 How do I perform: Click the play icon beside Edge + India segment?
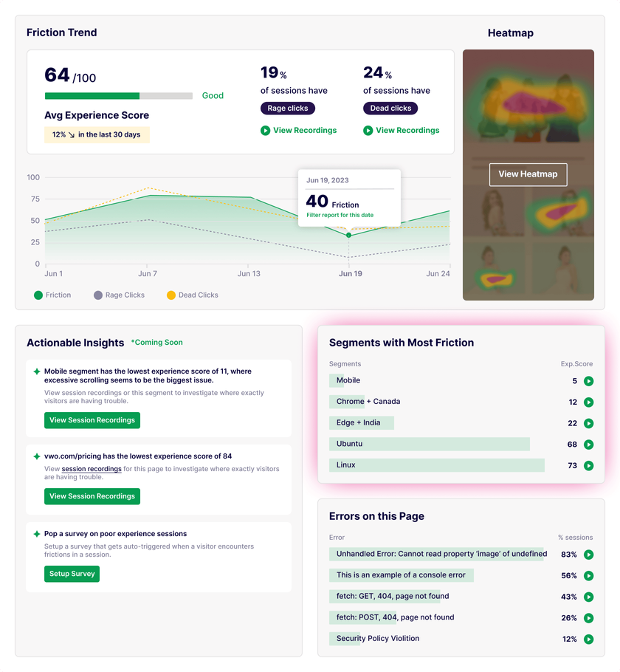tap(588, 424)
